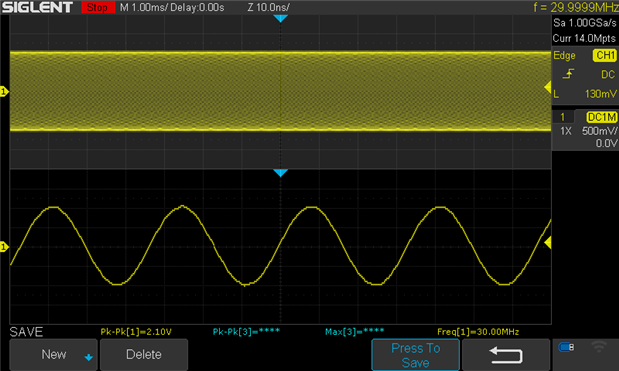
Task: Click the Curr 14.0Mpts memory depth
Action: [x=584, y=38]
